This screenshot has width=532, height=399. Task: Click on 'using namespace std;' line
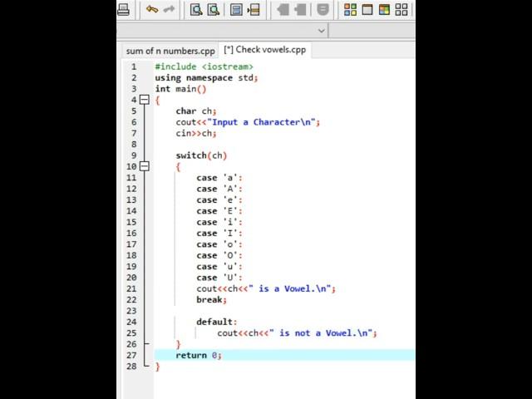click(206, 77)
